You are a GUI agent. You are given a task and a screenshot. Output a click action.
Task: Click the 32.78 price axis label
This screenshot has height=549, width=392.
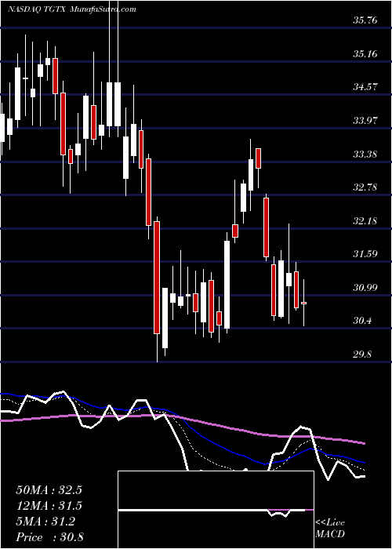[365, 187]
